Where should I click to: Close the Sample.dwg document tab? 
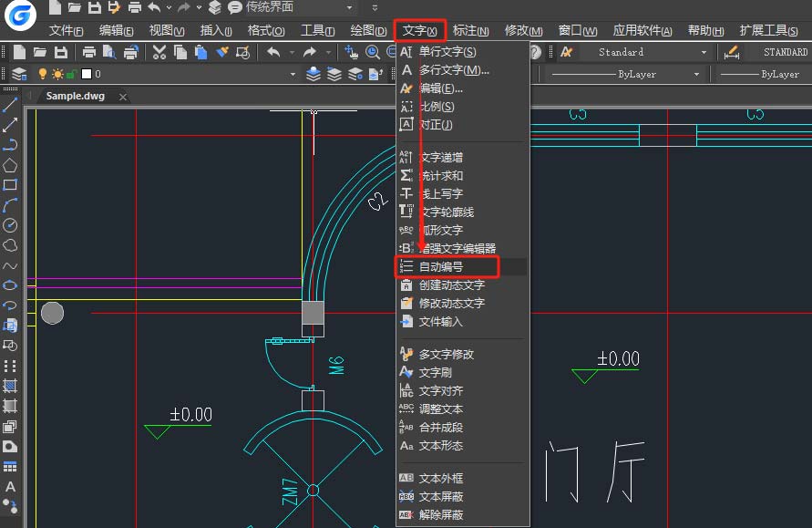[123, 96]
